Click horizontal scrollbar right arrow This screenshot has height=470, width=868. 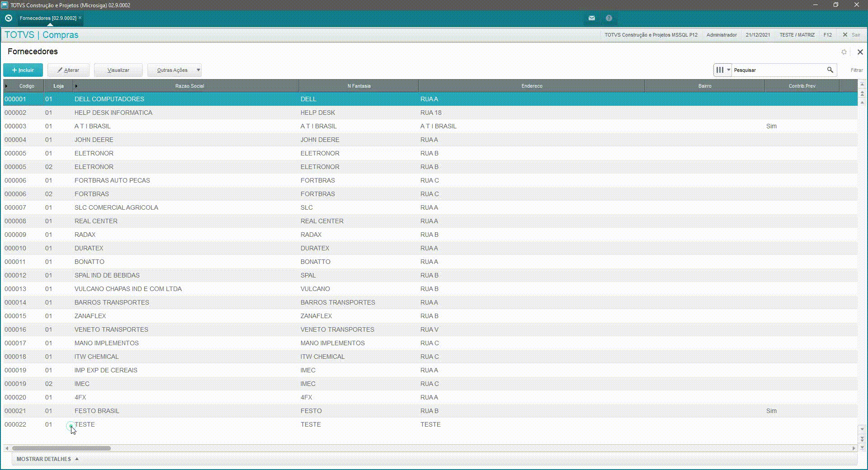(x=854, y=448)
